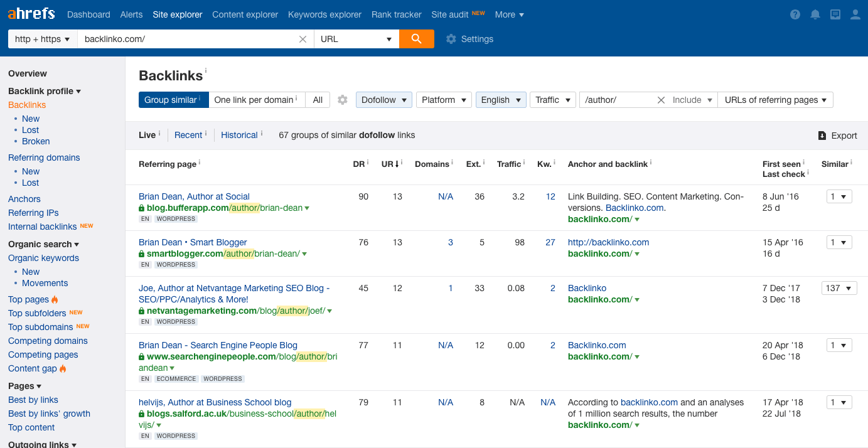Click info icon beside Anchor and backlink header
The image size is (868, 448).
[651, 162]
